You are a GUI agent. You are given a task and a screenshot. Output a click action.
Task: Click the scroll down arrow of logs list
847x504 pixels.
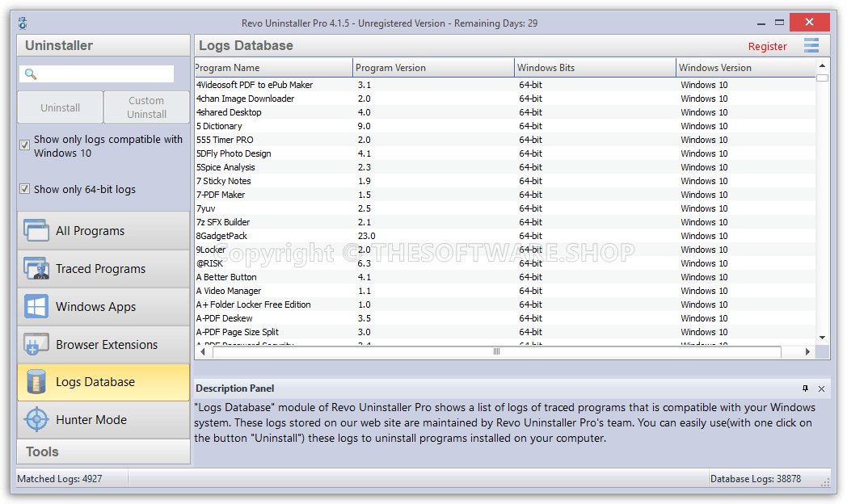click(x=822, y=338)
